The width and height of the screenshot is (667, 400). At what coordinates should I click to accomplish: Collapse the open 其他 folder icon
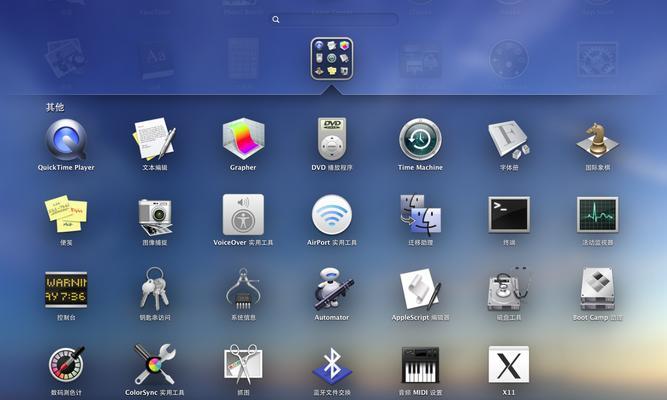coord(332,59)
